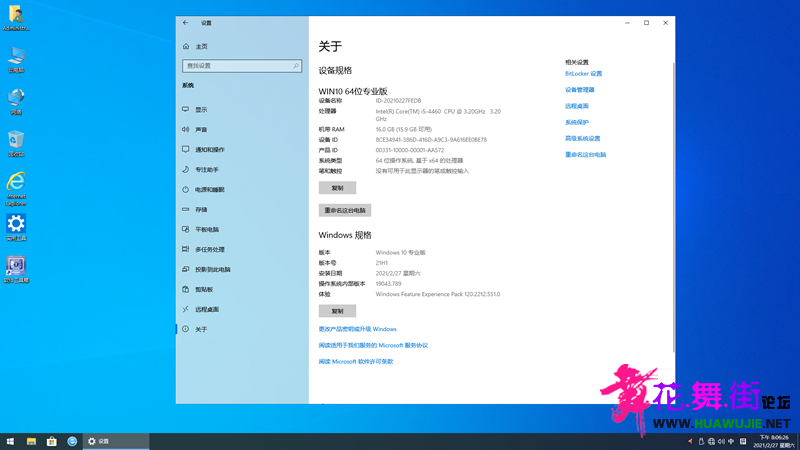Open the Microsoft 服务协议 link
This screenshot has width=800, height=450.
click(x=373, y=345)
